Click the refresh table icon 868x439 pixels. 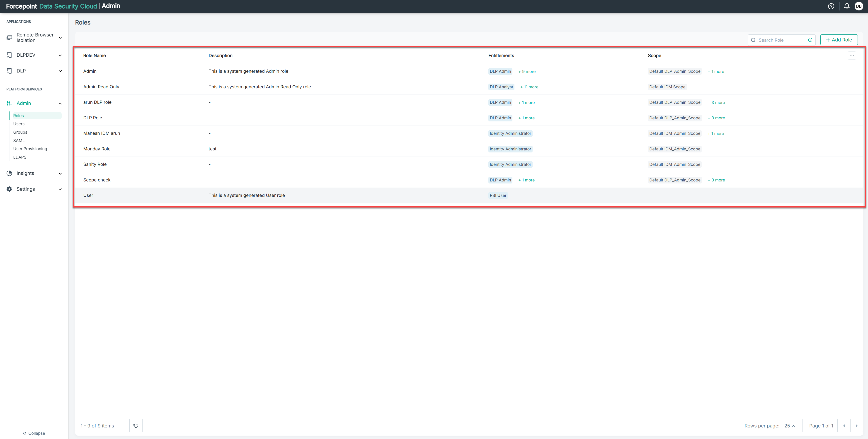pos(136,426)
